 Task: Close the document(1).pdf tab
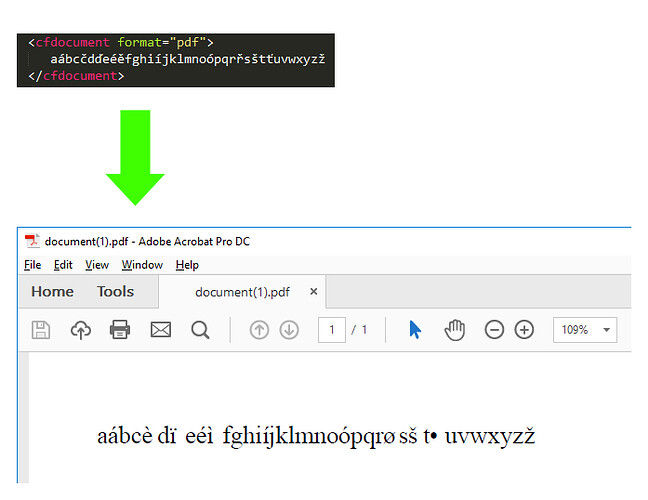(x=314, y=292)
